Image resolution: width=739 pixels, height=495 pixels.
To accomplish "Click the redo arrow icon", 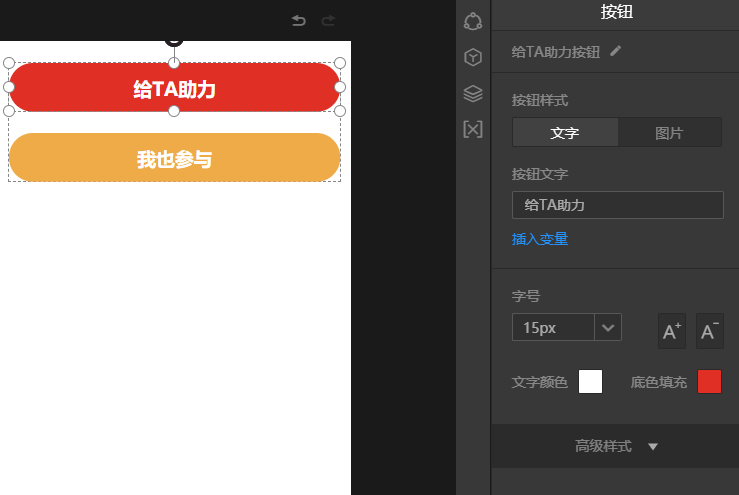I will pyautogui.click(x=328, y=20).
